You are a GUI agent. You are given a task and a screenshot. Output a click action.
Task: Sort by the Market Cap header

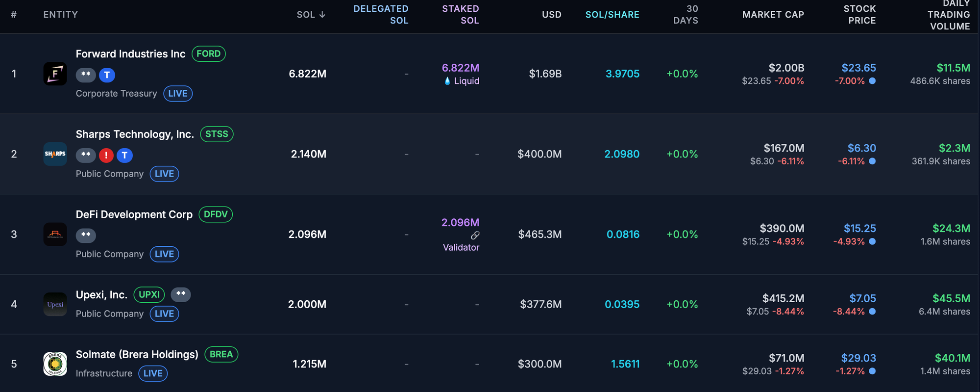[x=773, y=15]
